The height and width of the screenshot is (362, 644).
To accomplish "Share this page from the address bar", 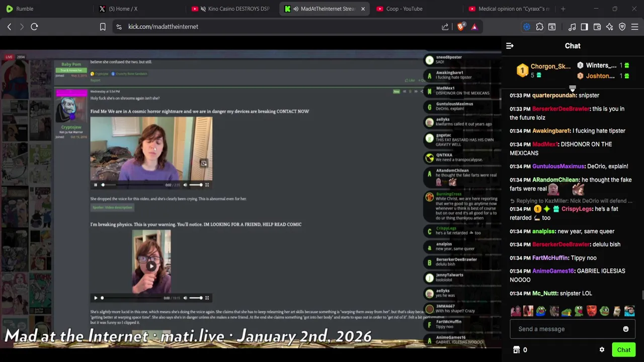I will (x=445, y=27).
